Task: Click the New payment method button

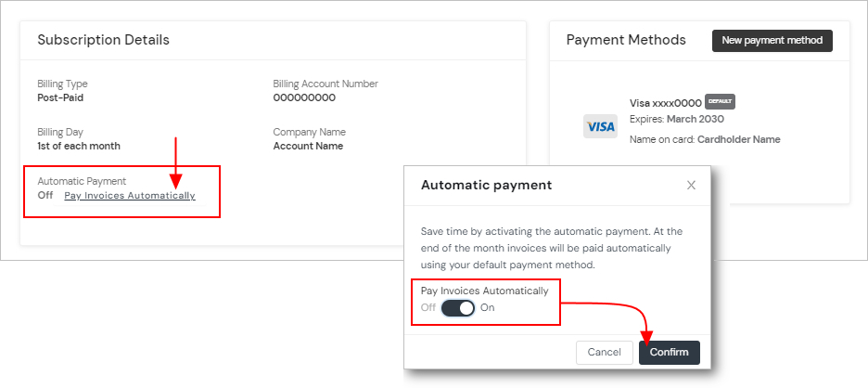Action: click(772, 41)
